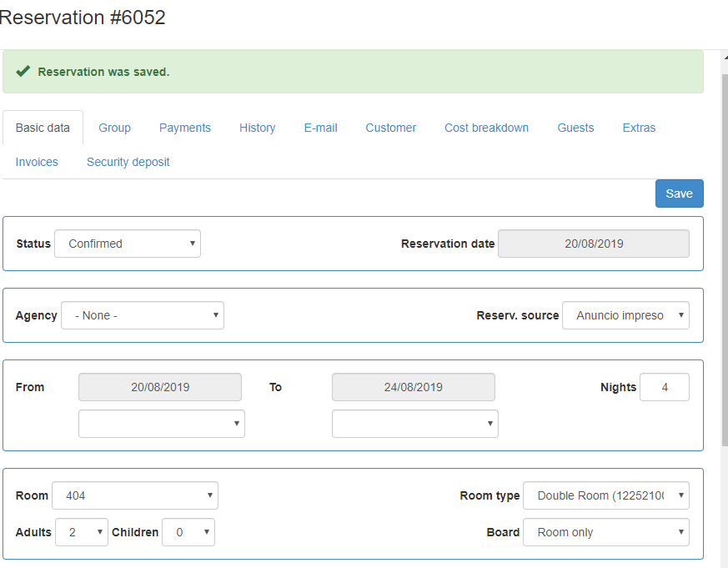Click the green success checkmark icon
The height and width of the screenshot is (568, 728).
tap(23, 72)
